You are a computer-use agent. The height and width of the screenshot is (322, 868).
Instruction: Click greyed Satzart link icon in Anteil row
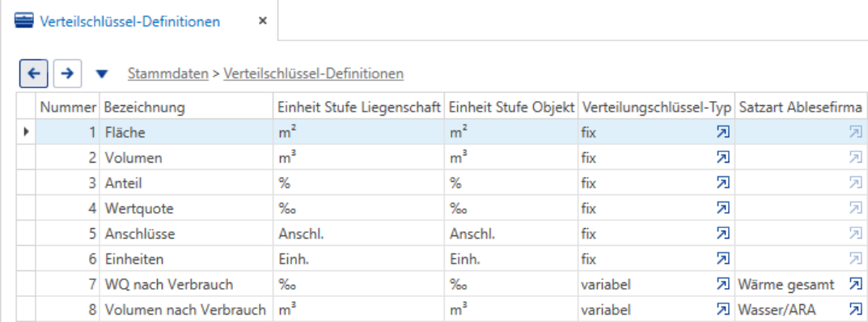(855, 183)
